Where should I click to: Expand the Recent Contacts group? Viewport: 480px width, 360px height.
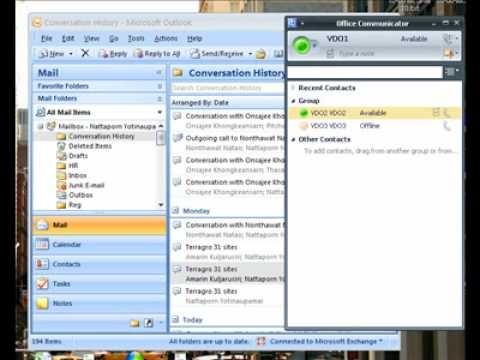pos(293,88)
